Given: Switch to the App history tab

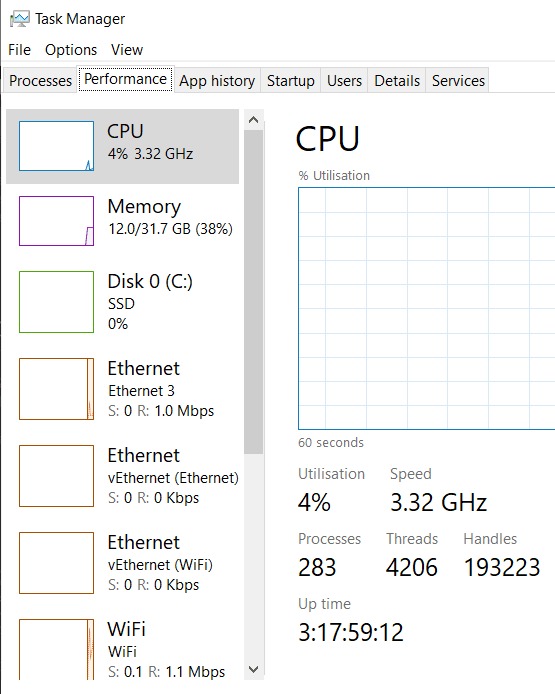Looking at the screenshot, I should click(217, 81).
